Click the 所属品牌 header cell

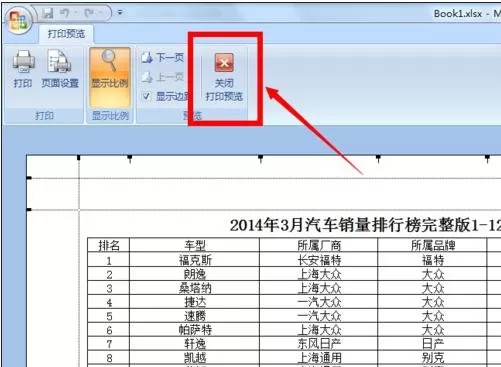[x=432, y=245]
